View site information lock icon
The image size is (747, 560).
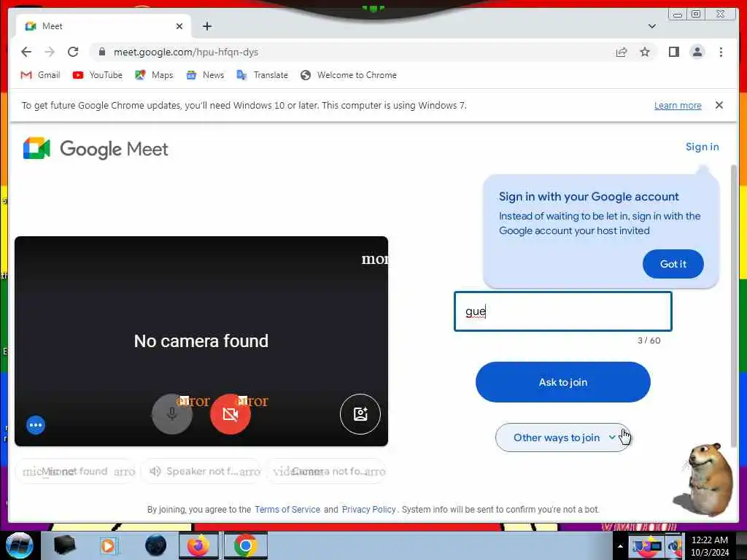click(x=101, y=52)
